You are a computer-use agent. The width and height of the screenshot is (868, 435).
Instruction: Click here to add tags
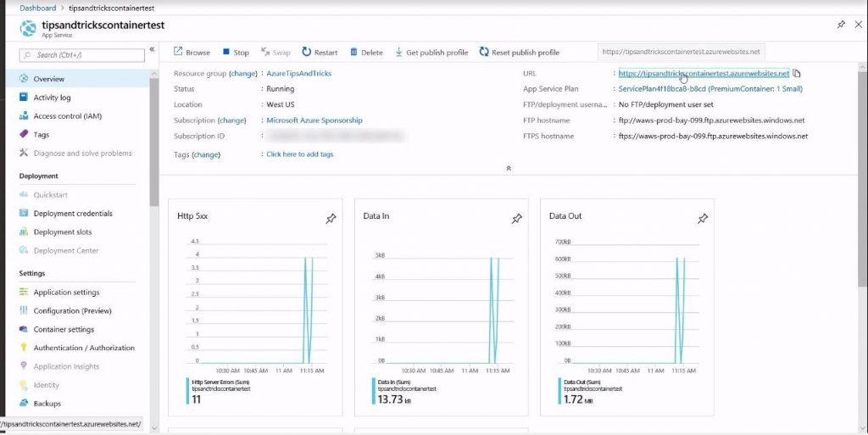pyautogui.click(x=299, y=154)
